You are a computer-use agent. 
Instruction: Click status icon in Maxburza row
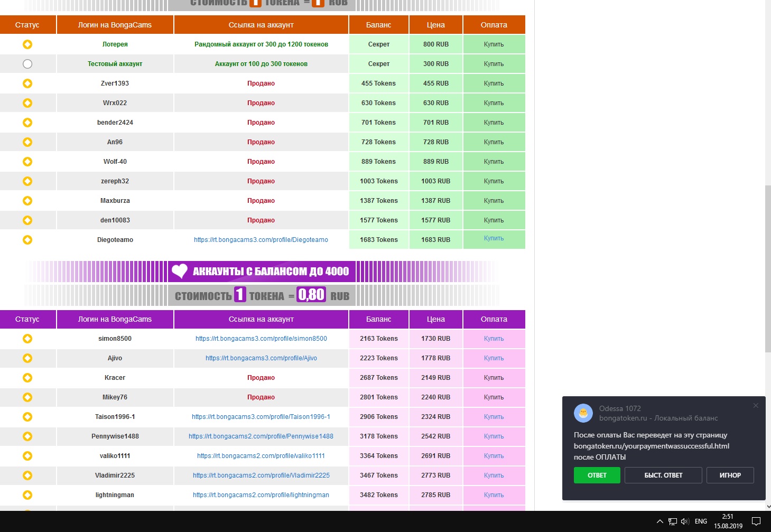coord(27,201)
